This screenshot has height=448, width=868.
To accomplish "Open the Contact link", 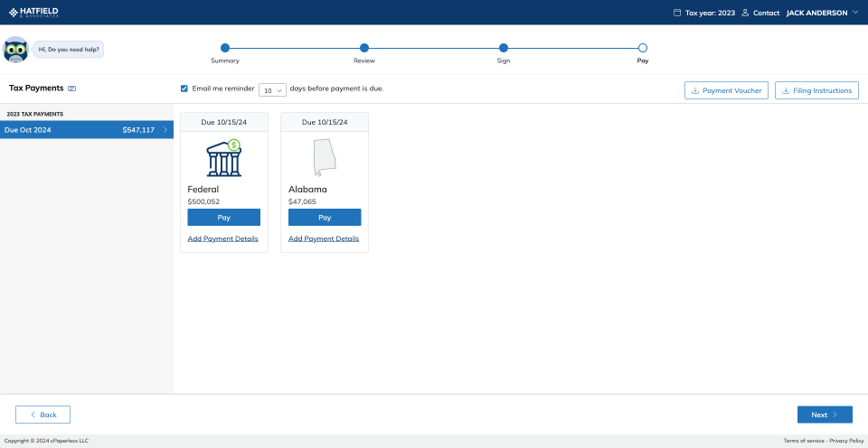I will (x=766, y=13).
